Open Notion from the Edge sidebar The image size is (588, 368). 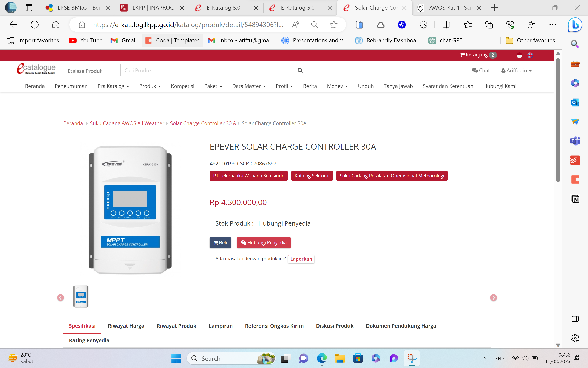(x=575, y=199)
